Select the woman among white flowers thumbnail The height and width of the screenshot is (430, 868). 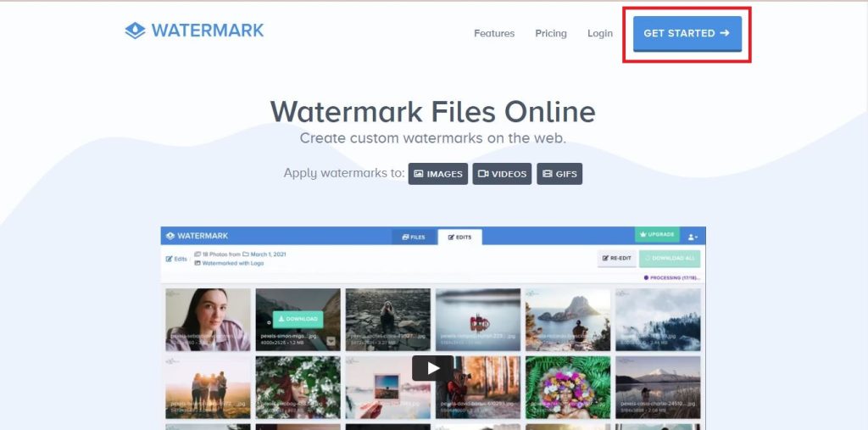298,388
